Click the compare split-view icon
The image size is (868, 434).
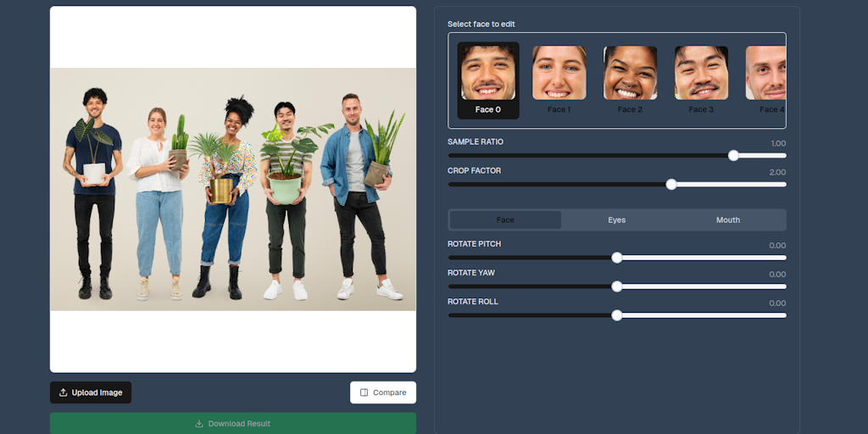click(364, 392)
